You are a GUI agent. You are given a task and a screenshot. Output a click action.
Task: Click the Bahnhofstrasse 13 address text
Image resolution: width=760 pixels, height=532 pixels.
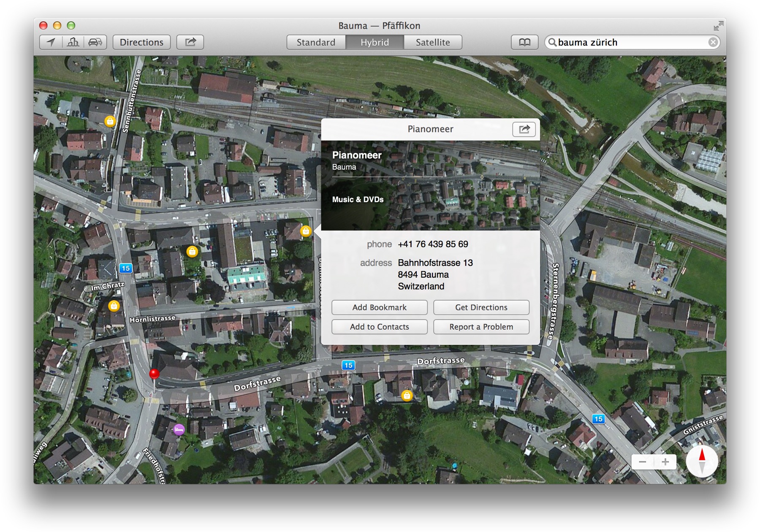435,263
